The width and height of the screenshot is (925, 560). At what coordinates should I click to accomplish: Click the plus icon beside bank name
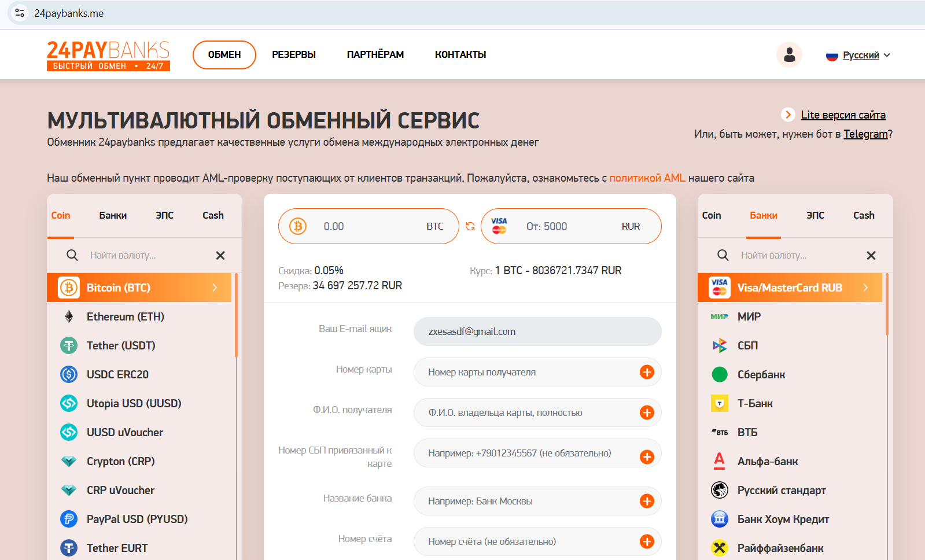(x=647, y=501)
